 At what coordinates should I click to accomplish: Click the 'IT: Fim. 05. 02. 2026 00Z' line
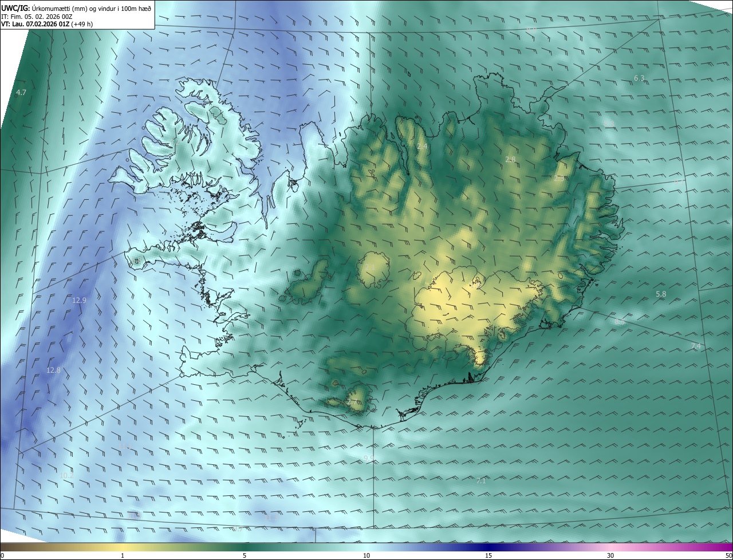(x=38, y=16)
